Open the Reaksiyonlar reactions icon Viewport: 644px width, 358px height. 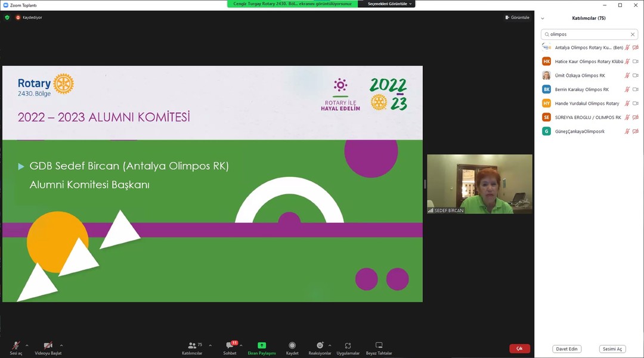(320, 345)
